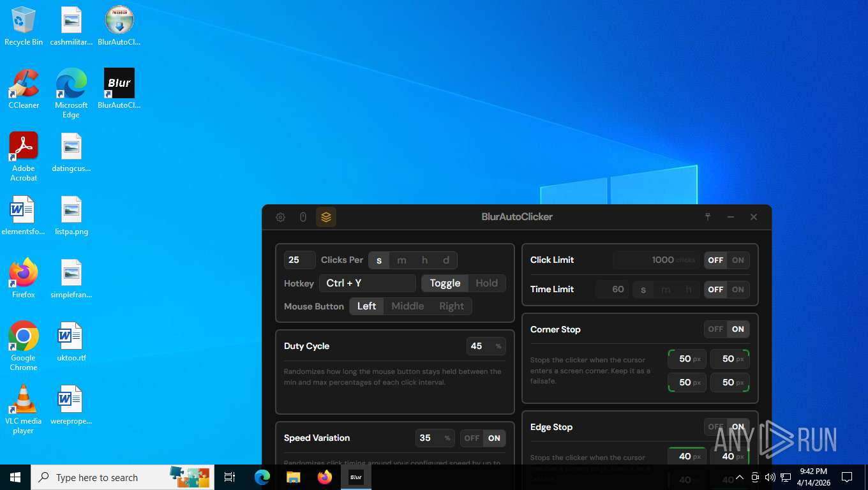
Task: Minimize the BlurAutoClicker window
Action: pos(731,217)
